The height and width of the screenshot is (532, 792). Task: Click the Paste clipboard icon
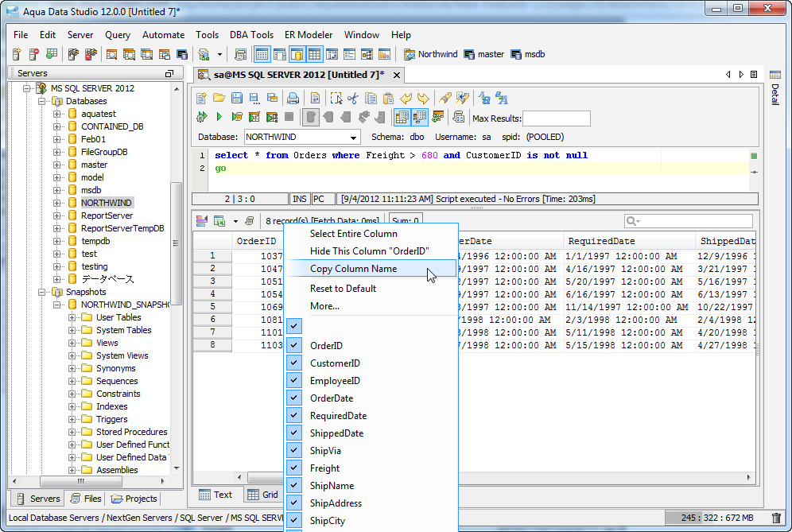click(388, 99)
